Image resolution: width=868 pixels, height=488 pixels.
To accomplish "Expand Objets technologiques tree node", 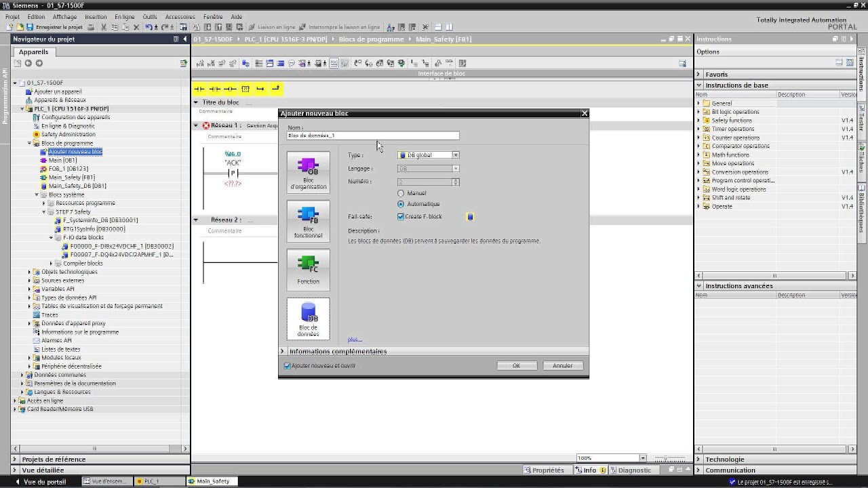I will pos(29,272).
